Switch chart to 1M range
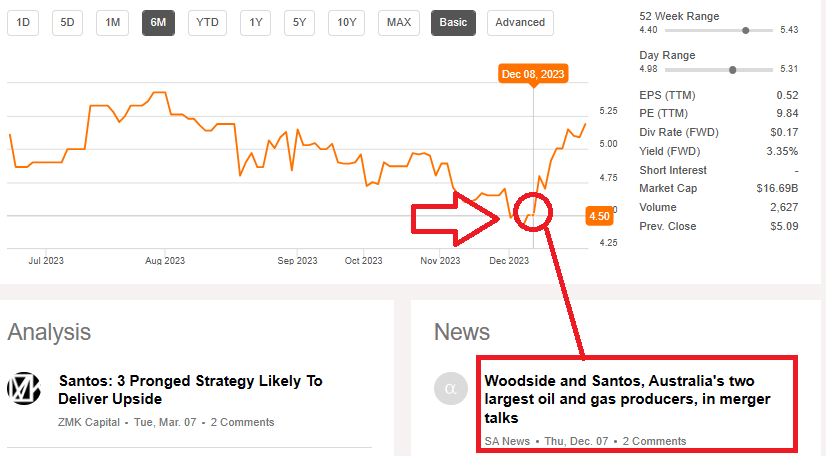The height and width of the screenshot is (456, 826). click(x=113, y=22)
